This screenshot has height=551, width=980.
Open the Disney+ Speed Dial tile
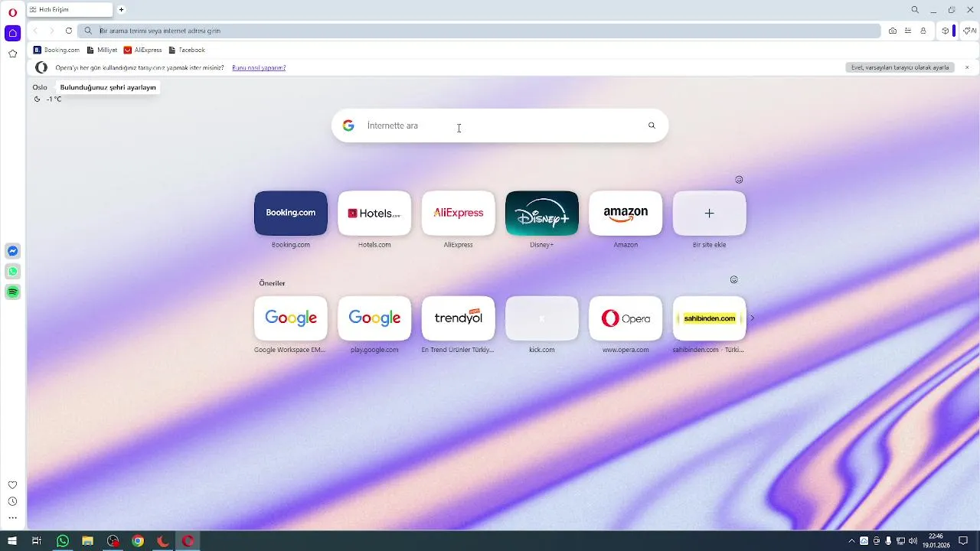click(542, 213)
